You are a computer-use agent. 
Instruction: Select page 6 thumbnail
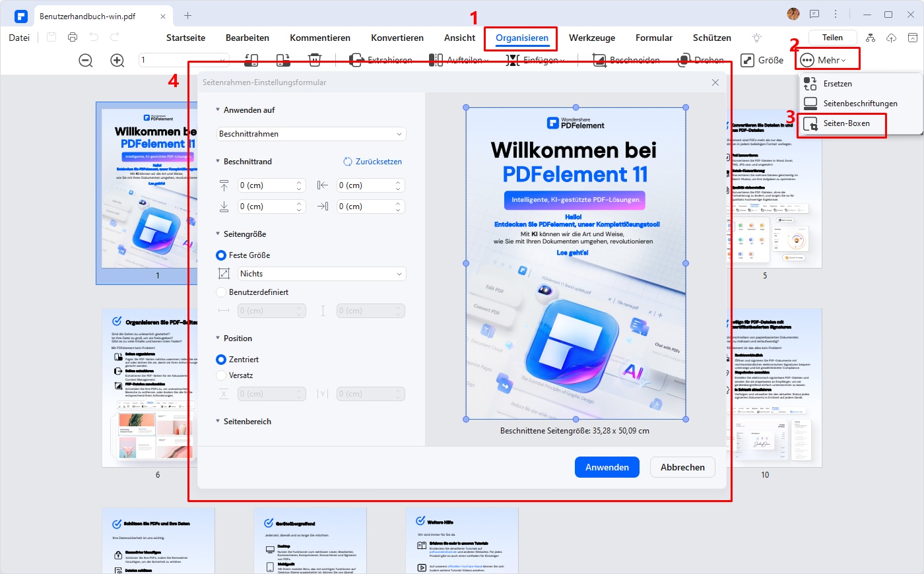coord(150,388)
